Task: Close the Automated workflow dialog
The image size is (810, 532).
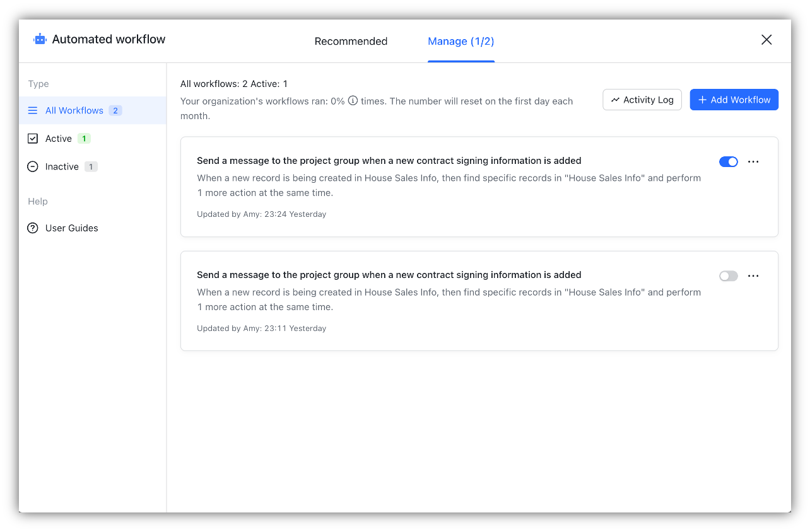Action: point(766,40)
